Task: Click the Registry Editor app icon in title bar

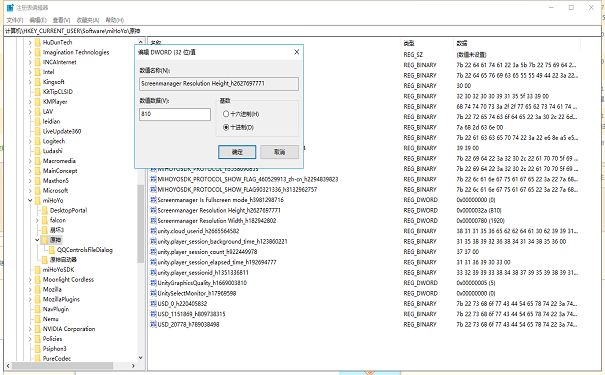Action: coord(10,7)
